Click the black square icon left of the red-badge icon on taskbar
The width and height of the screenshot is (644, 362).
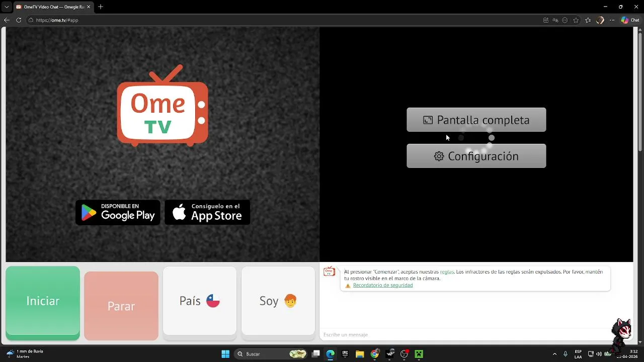pyautogui.click(x=390, y=354)
